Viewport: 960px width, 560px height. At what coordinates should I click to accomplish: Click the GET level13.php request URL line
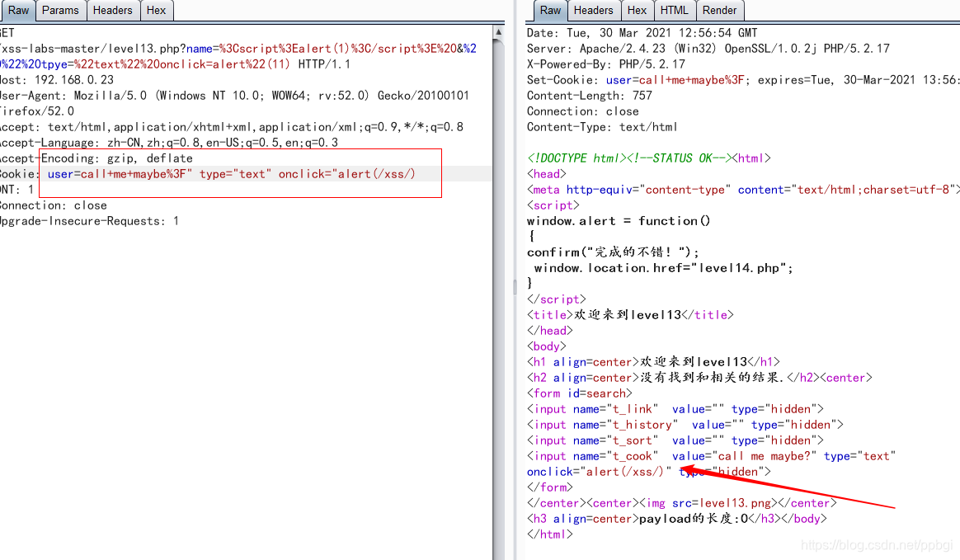point(239,49)
